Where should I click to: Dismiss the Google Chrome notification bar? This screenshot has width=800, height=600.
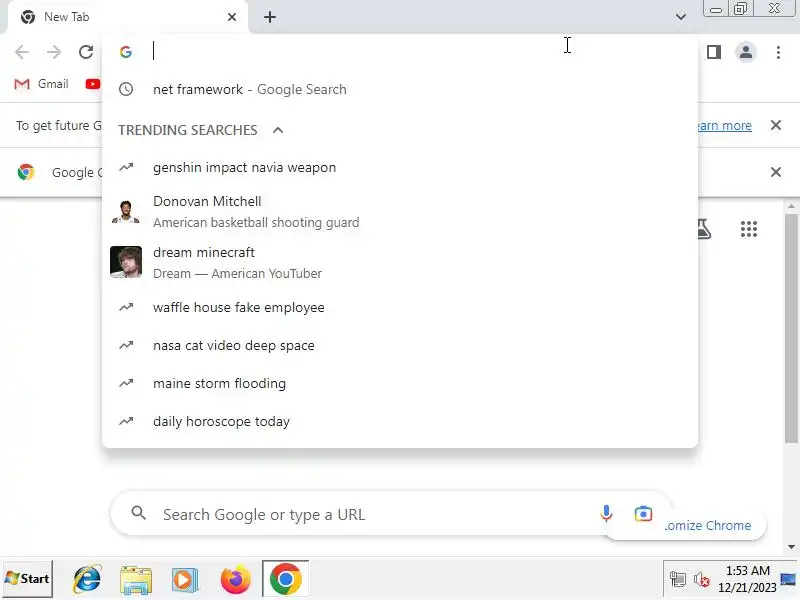tap(776, 172)
